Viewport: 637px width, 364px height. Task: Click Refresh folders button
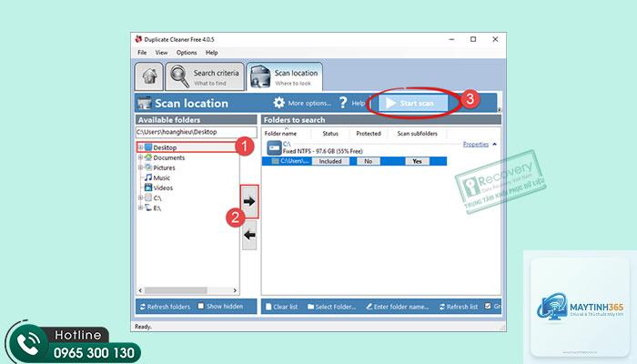tap(165, 307)
